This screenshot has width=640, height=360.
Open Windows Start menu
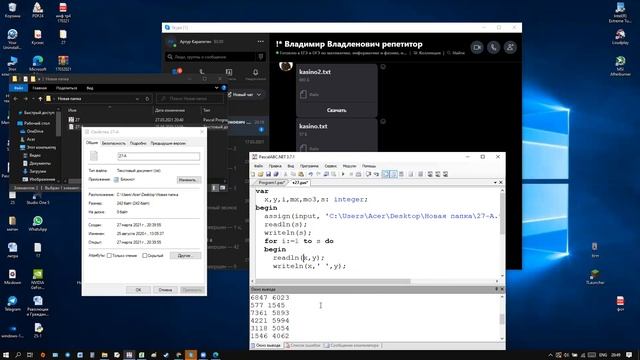(6, 355)
